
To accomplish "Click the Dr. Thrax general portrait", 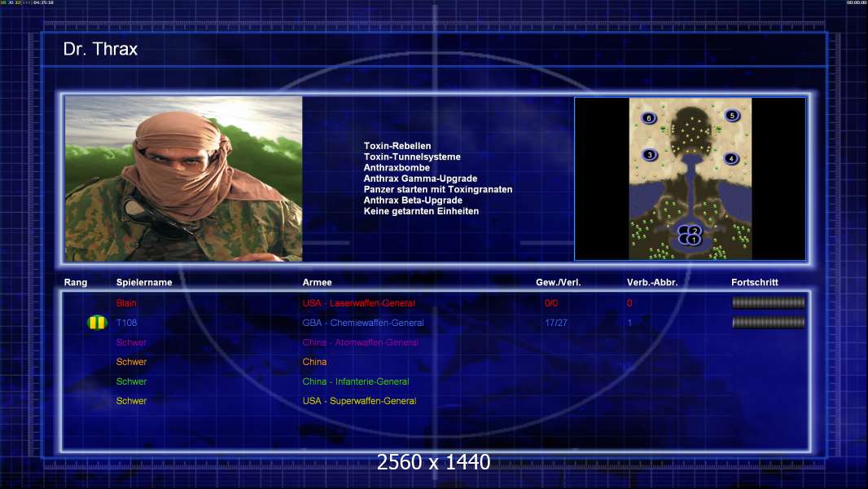I will click(184, 178).
